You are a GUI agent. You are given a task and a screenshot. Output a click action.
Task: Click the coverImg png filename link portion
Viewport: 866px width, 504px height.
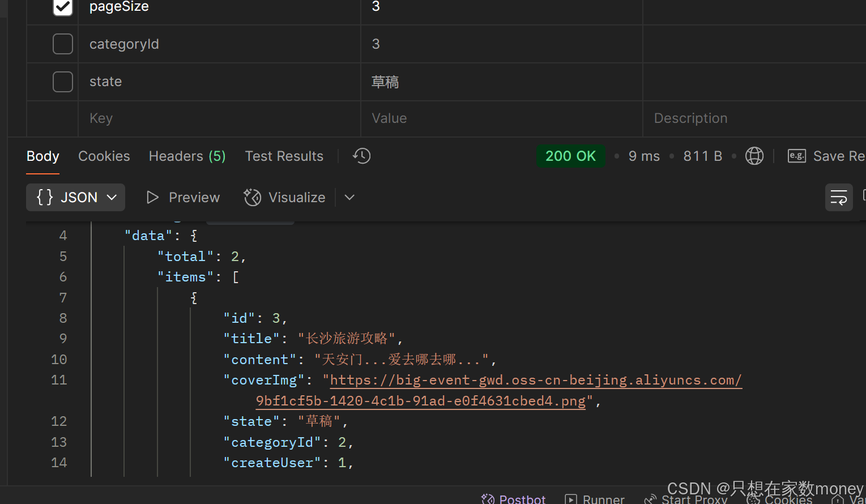point(421,401)
